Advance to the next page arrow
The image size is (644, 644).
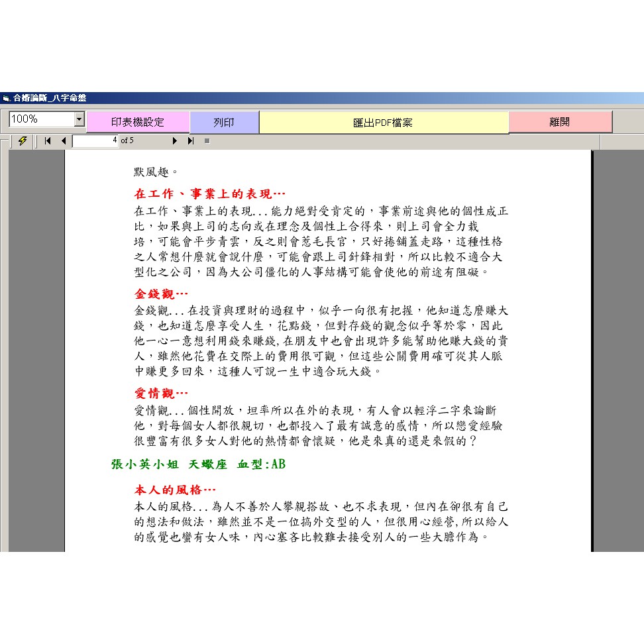click(x=175, y=140)
